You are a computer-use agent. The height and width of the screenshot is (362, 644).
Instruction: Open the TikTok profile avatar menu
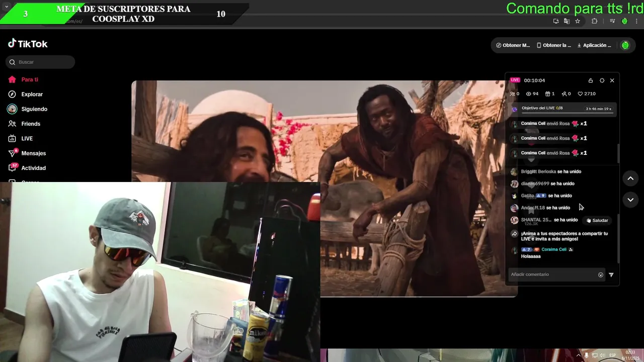click(x=625, y=45)
